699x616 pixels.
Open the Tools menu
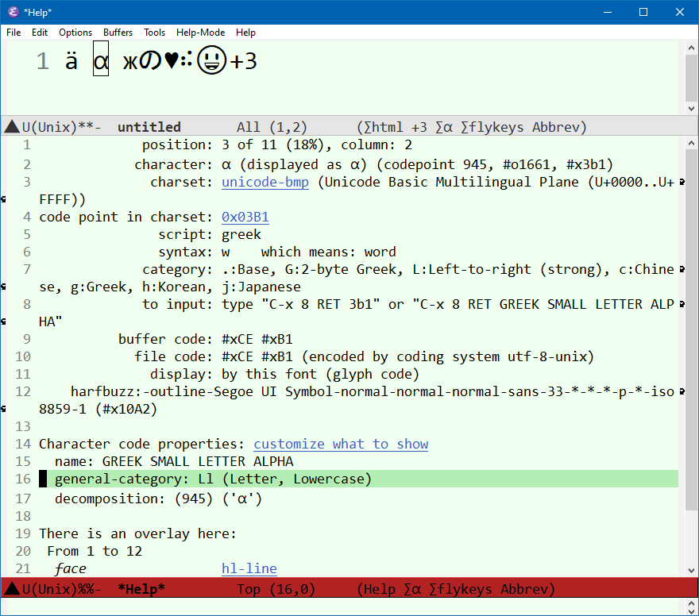click(154, 33)
